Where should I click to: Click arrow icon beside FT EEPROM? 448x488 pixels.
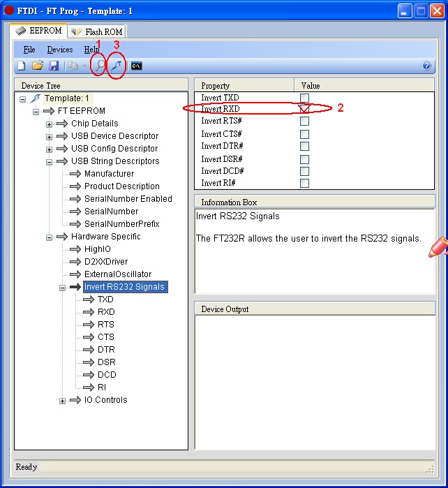click(49, 111)
